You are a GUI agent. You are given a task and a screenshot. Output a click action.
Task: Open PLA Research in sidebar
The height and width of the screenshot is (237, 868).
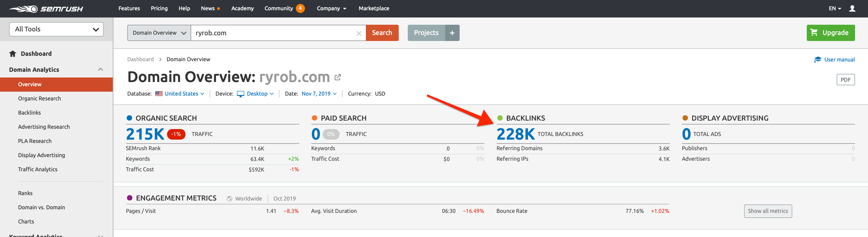[x=35, y=141]
